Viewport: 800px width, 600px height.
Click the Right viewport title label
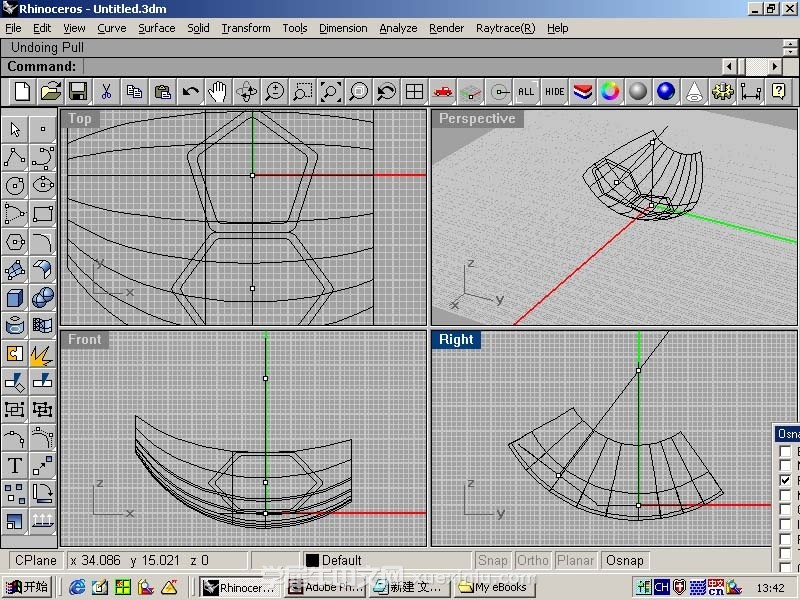coord(456,340)
